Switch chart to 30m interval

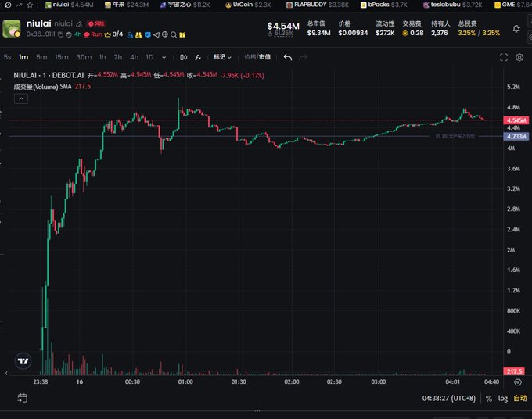click(84, 57)
